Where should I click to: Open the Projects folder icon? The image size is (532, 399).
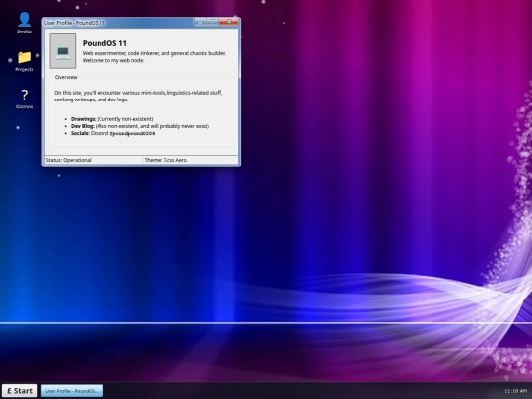(24, 61)
